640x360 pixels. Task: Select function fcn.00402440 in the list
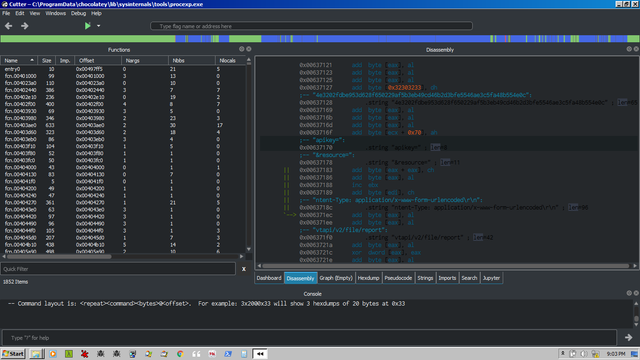(122, 90)
